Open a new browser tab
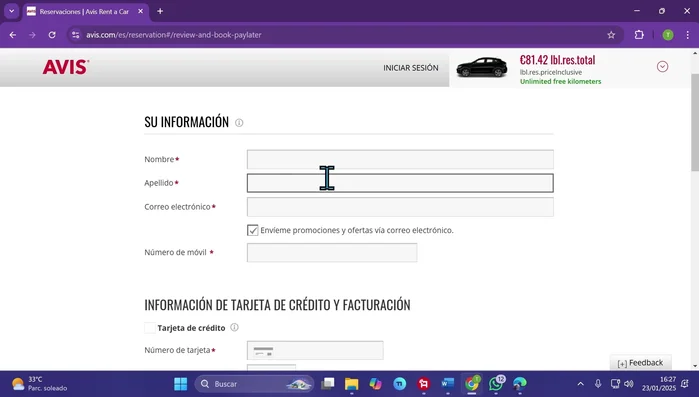Viewport: 699px width, 397px height. [160, 11]
